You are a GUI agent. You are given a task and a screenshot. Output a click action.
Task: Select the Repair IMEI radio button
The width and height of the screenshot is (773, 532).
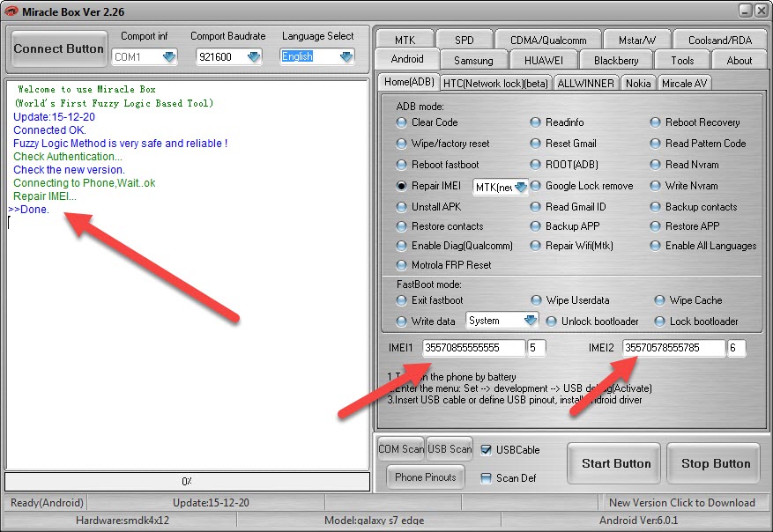(402, 186)
